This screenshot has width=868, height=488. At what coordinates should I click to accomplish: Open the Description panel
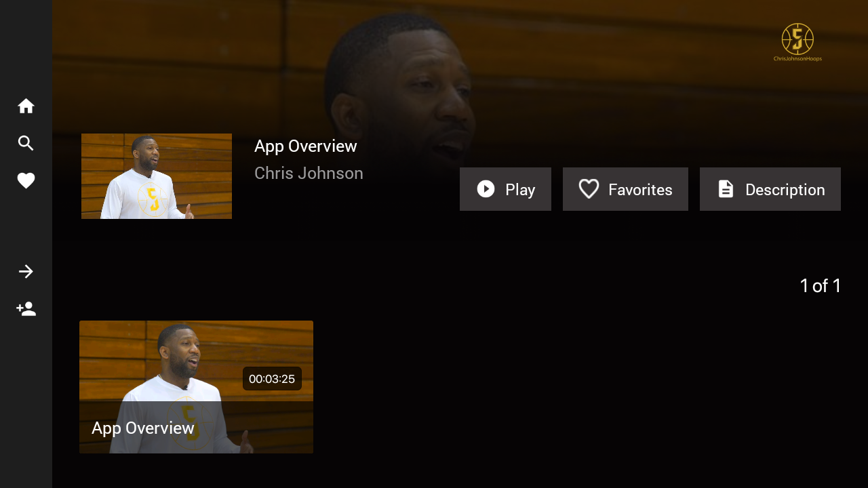tap(770, 189)
